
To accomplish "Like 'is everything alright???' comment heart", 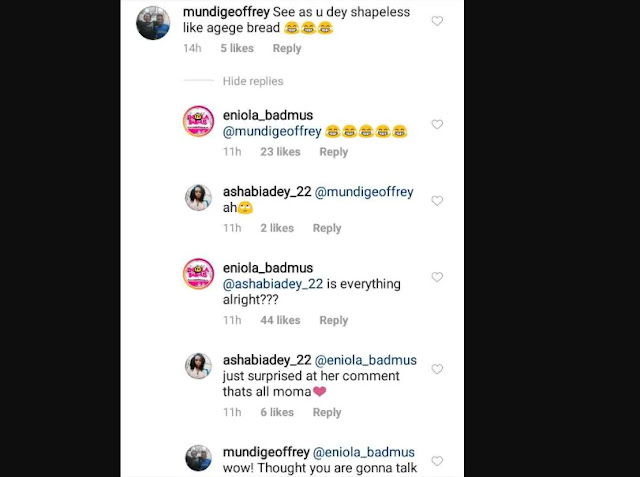I will tap(437, 277).
